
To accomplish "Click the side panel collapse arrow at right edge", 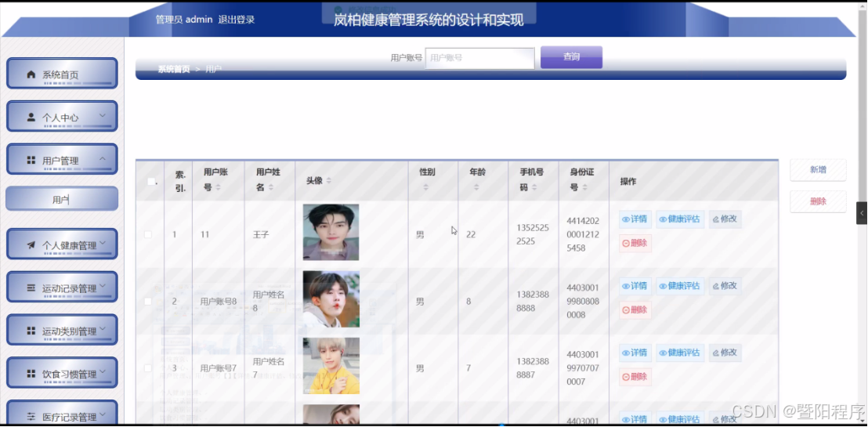I will 862,213.
